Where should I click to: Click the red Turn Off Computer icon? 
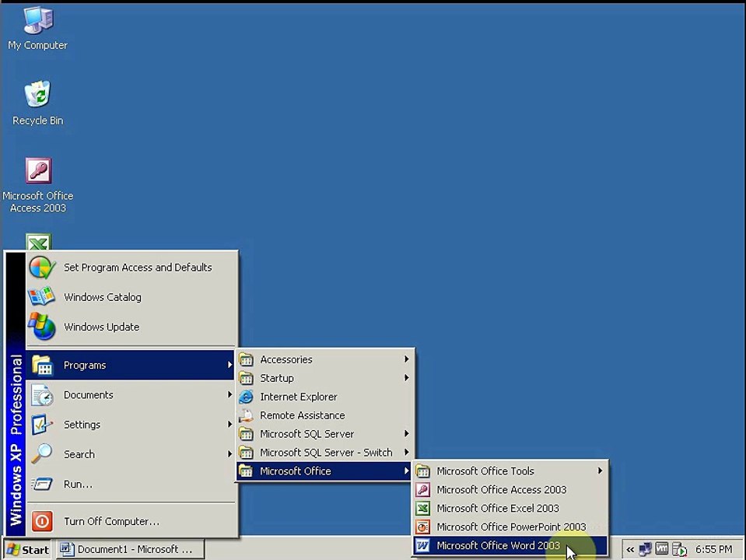42,521
